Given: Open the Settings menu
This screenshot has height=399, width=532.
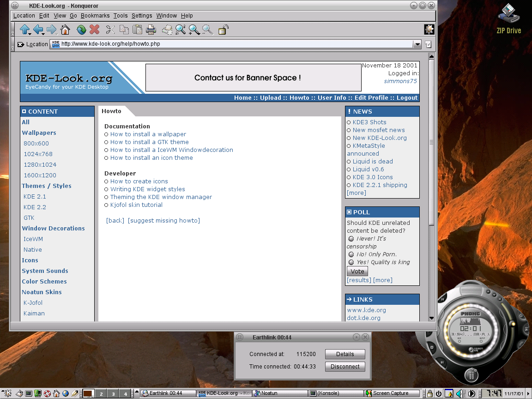Looking at the screenshot, I should 142,16.
